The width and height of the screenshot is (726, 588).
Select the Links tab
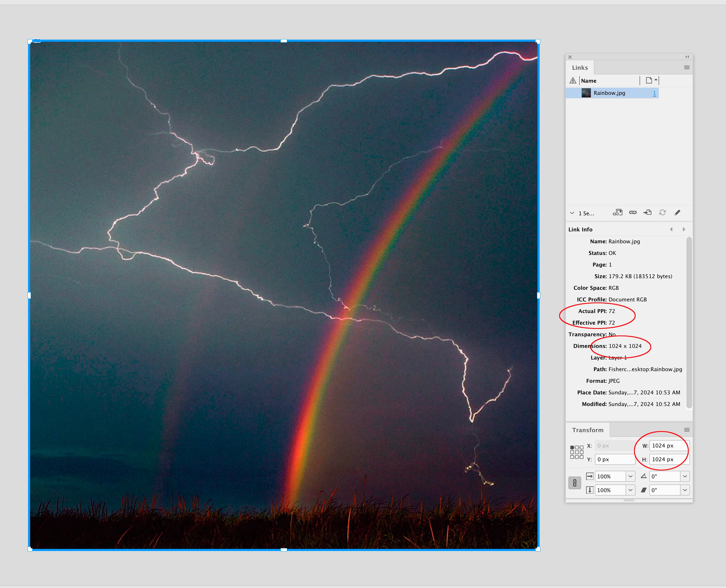pyautogui.click(x=580, y=68)
